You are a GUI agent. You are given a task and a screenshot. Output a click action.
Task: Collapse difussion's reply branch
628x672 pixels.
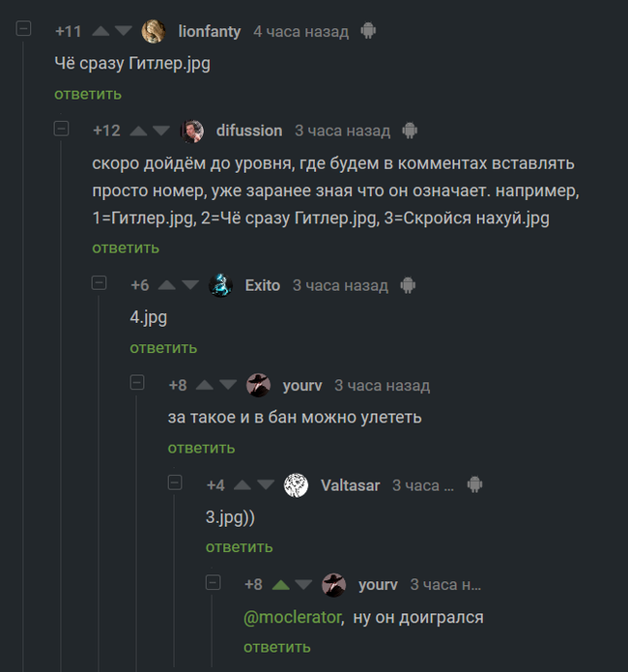coord(61,129)
